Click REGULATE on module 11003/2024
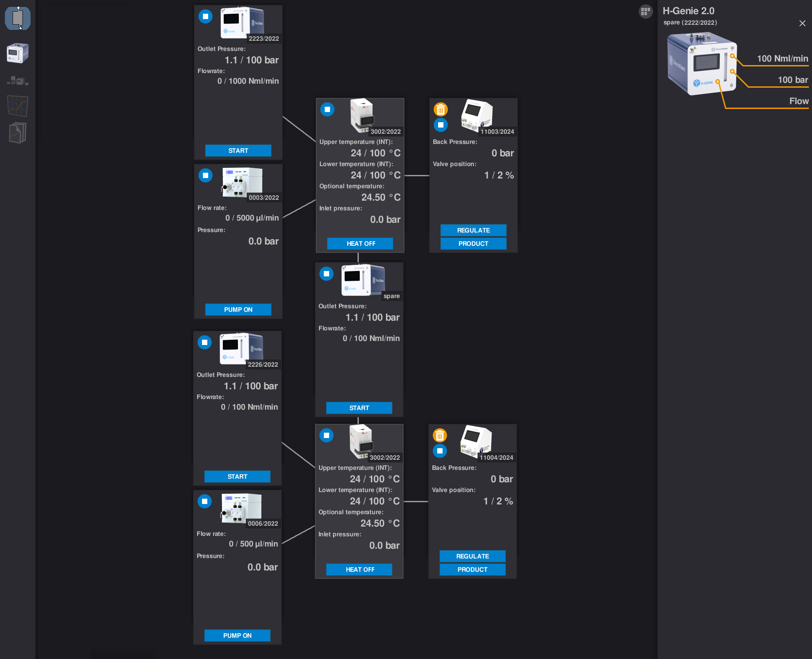 (473, 230)
